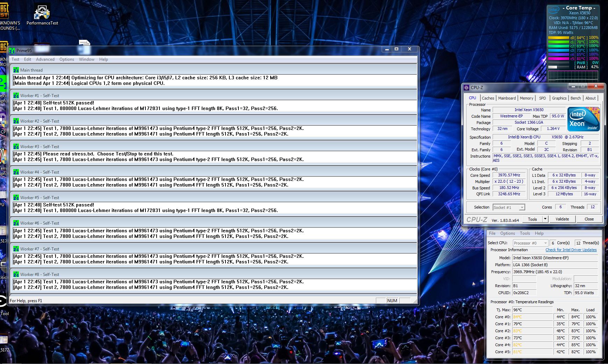This screenshot has height=364, width=608.
Task: Click the Tj. Max value 96°C
Action: tap(532, 310)
